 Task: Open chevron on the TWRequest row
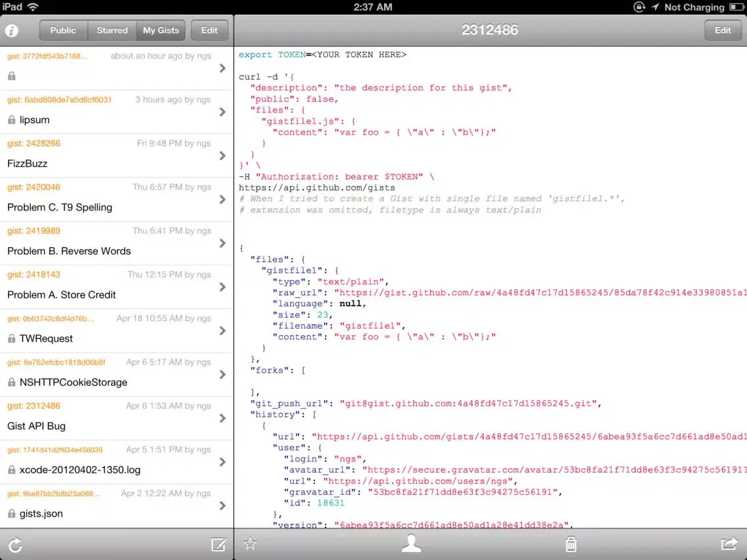pos(222,331)
